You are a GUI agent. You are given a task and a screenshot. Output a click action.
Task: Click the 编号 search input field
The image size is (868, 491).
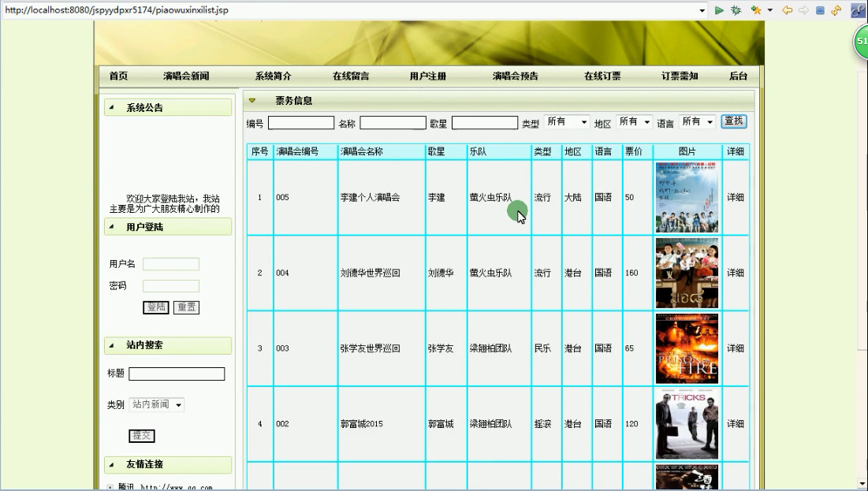pyautogui.click(x=301, y=123)
